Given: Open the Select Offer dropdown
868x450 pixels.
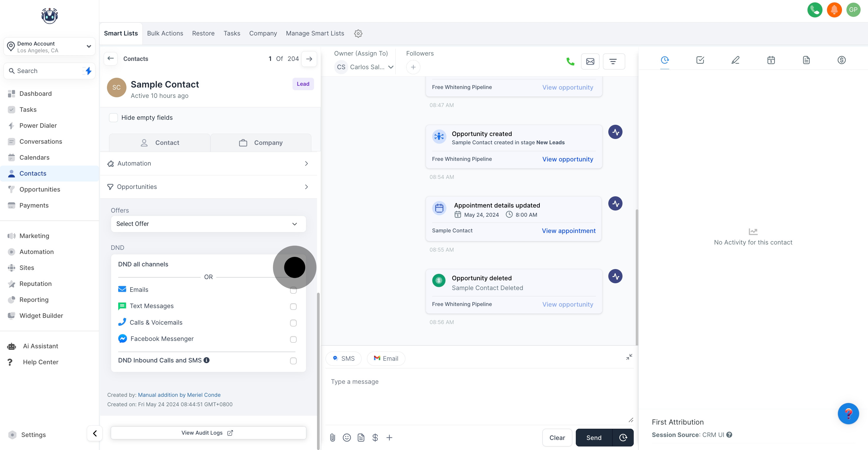Looking at the screenshot, I should coord(208,224).
